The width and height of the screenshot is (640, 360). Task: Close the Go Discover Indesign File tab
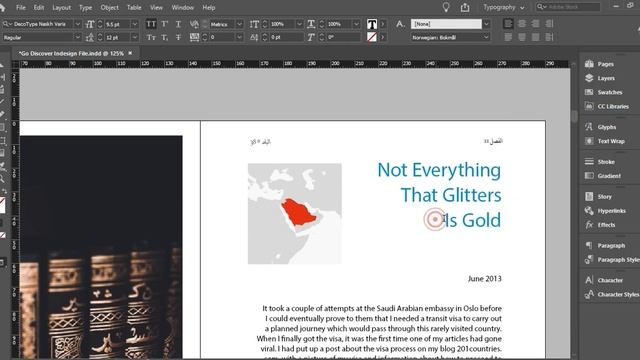tap(130, 53)
